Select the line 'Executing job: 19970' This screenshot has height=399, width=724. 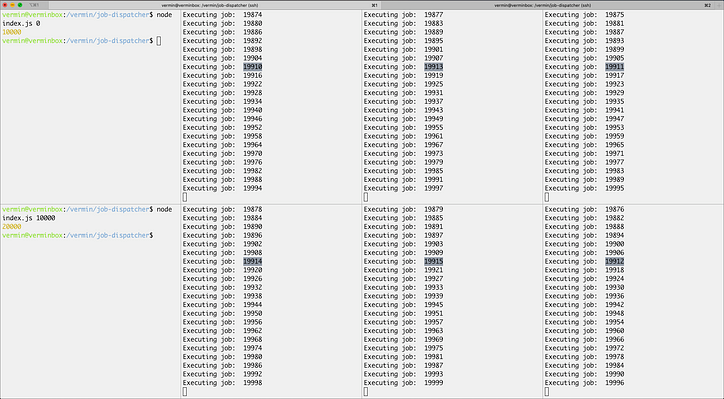pos(222,153)
